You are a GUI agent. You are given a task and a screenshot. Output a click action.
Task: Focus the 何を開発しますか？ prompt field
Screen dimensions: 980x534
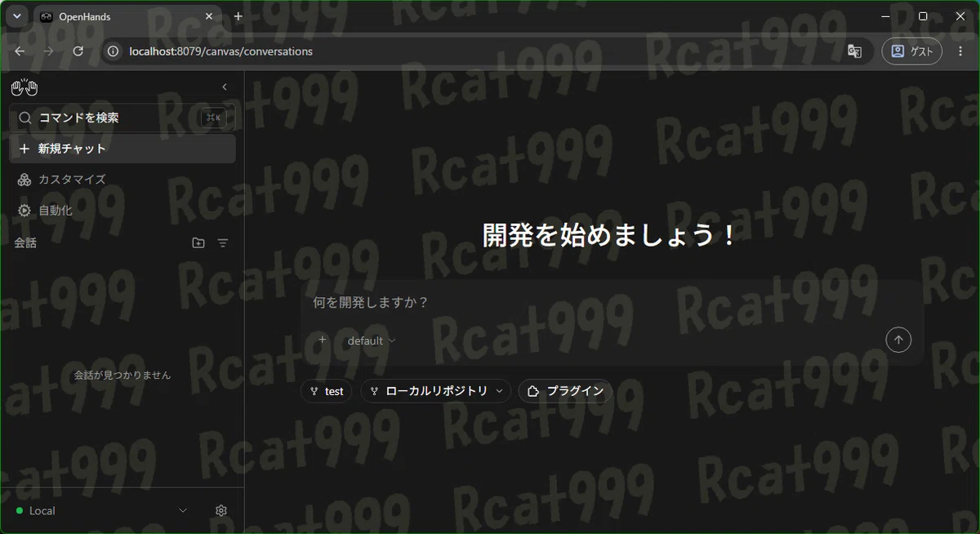[612, 303]
